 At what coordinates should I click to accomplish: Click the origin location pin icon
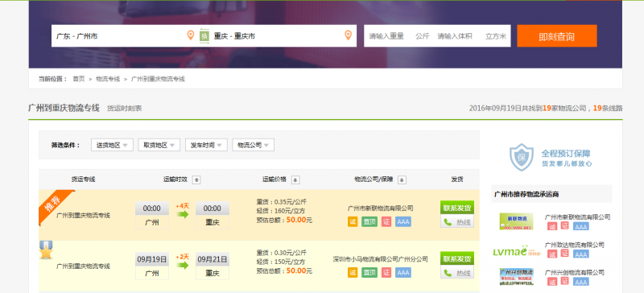coord(191,35)
